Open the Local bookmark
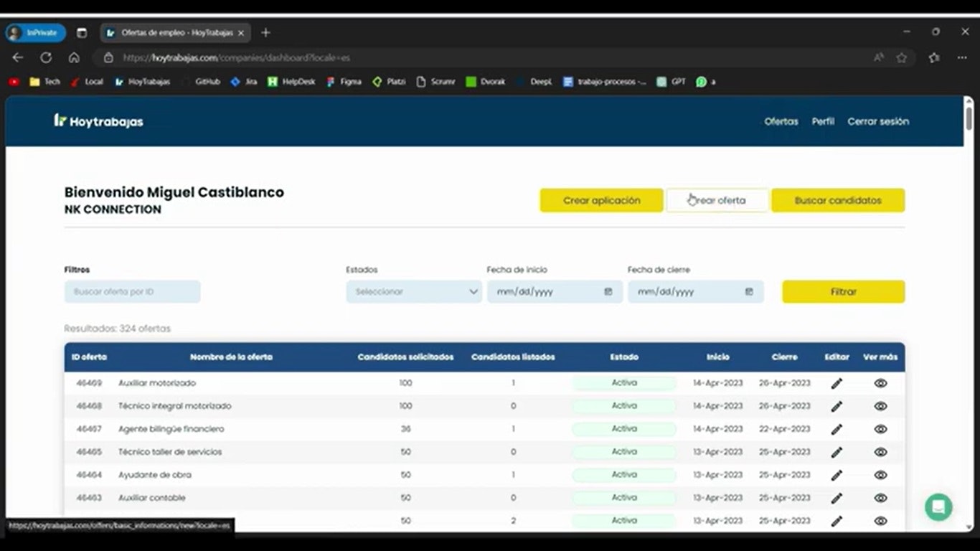 [x=87, y=82]
